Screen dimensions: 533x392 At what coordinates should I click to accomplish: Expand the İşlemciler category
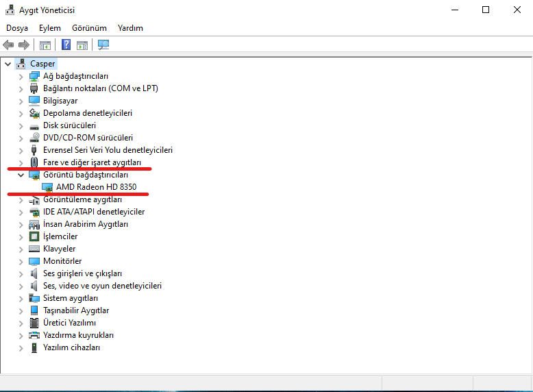pyautogui.click(x=21, y=237)
